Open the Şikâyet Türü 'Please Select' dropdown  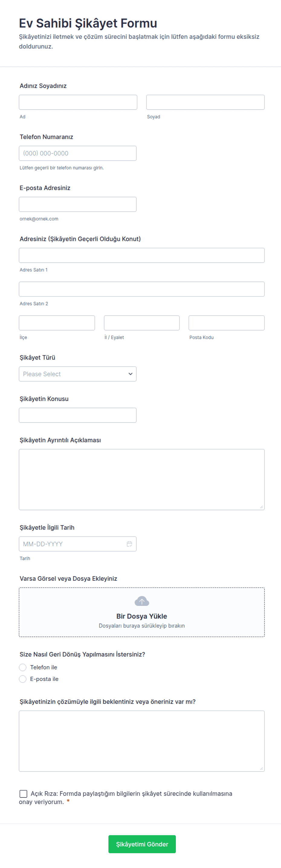point(78,374)
